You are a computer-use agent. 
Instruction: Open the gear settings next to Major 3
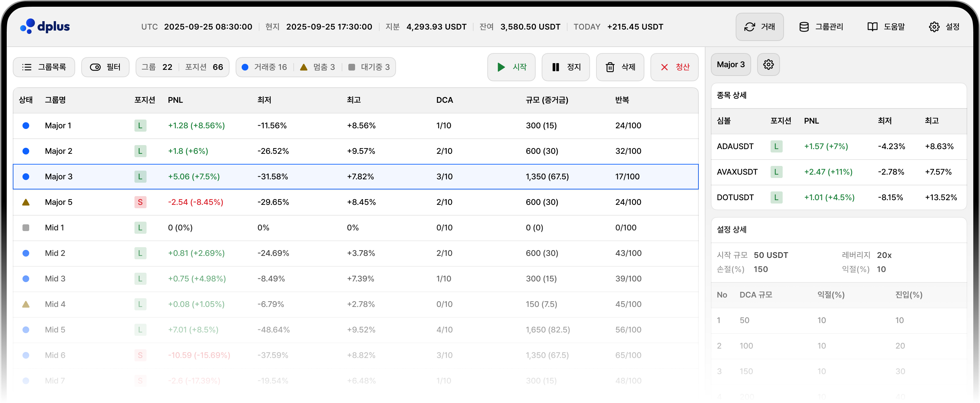click(x=768, y=64)
